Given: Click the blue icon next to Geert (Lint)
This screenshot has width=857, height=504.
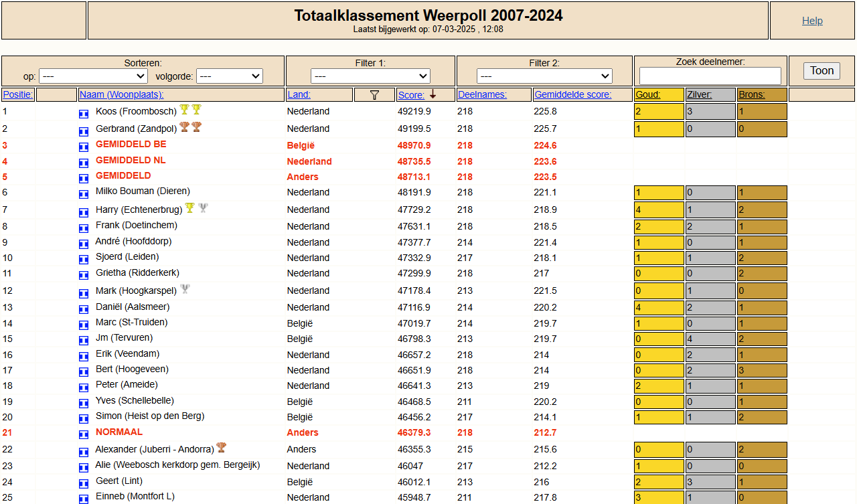Looking at the screenshot, I should 84,483.
